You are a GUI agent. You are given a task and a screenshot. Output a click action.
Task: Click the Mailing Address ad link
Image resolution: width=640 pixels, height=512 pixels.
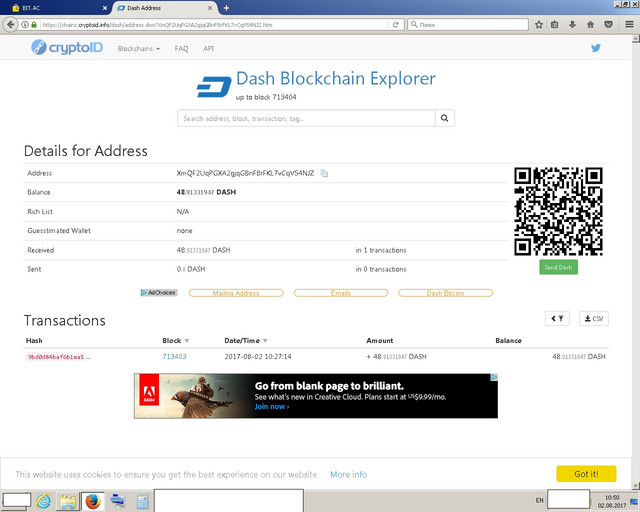point(236,293)
